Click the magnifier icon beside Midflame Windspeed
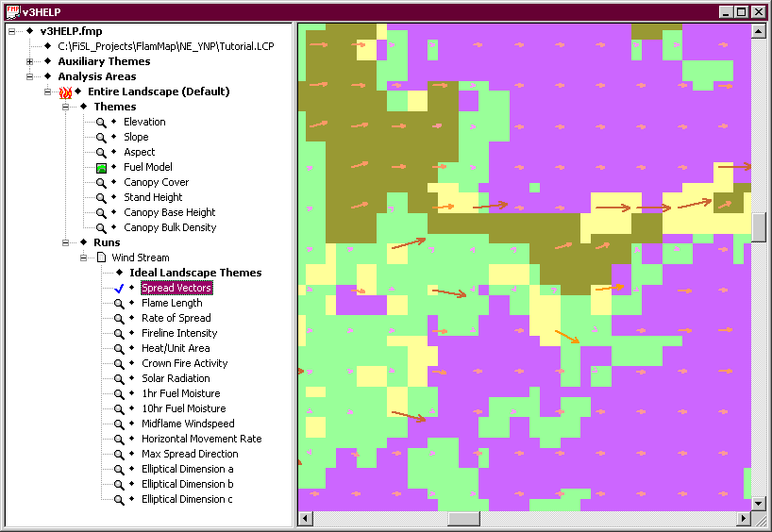772x532 pixels. pos(119,424)
